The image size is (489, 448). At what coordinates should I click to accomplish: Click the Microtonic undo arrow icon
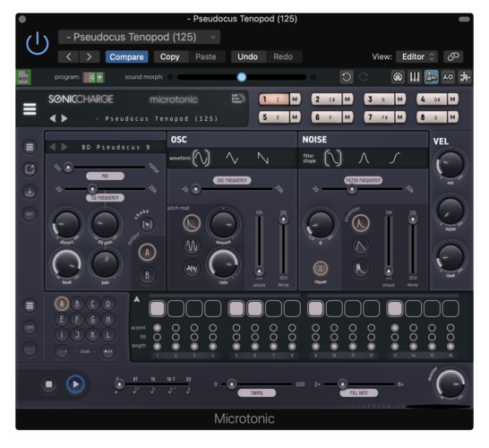(x=347, y=77)
